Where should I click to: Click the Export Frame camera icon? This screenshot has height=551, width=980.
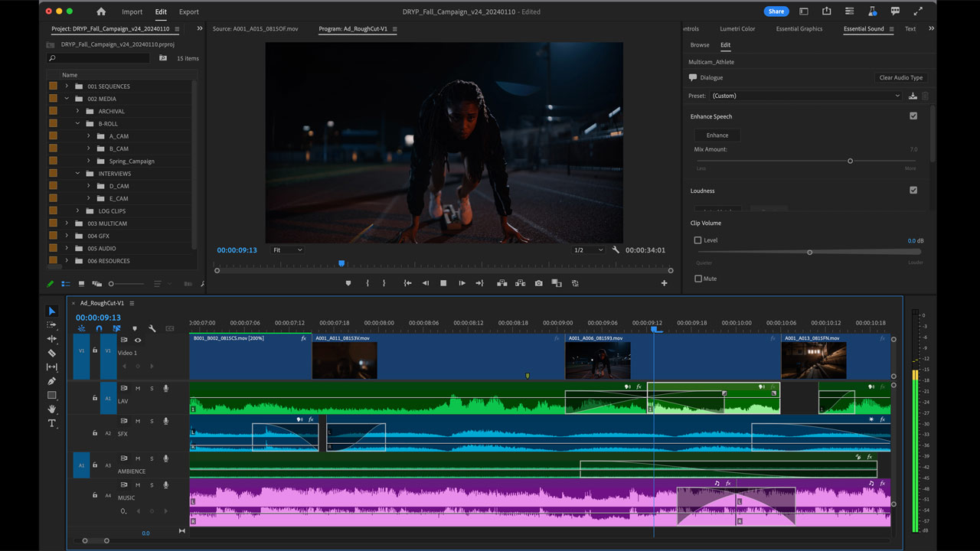point(538,282)
